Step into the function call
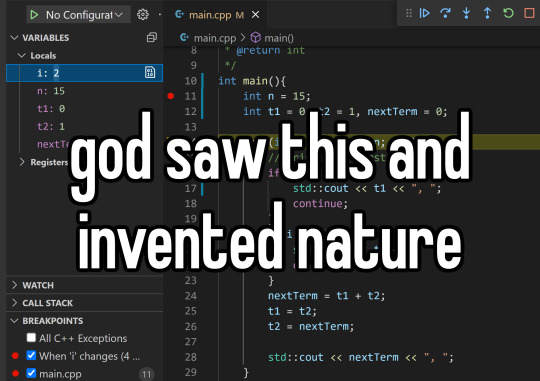Image resolution: width=540 pixels, height=381 pixels. [x=466, y=13]
